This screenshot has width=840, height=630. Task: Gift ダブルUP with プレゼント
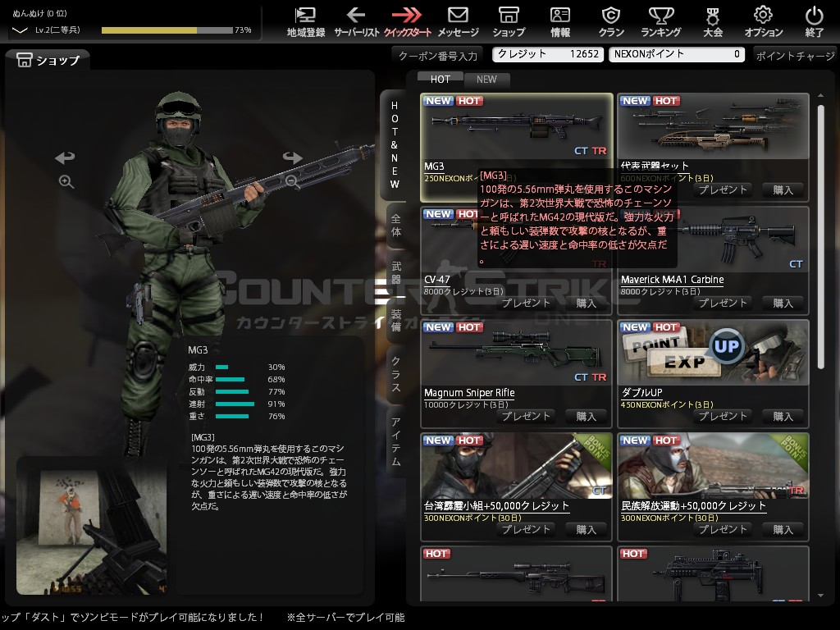[x=723, y=416]
